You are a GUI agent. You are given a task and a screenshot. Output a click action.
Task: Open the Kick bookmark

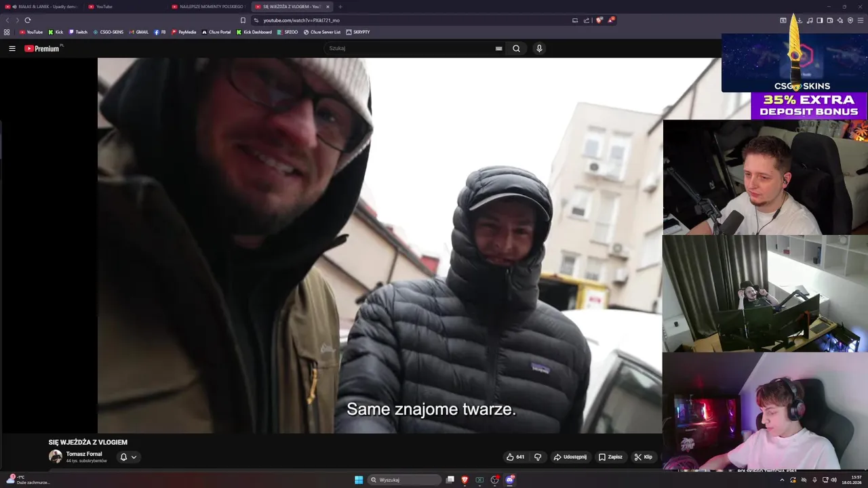point(56,32)
